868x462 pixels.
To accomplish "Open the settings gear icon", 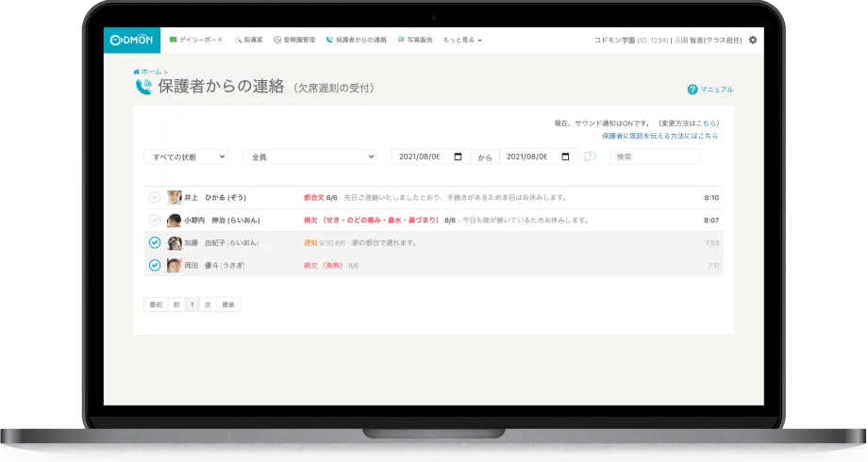I will [x=752, y=40].
